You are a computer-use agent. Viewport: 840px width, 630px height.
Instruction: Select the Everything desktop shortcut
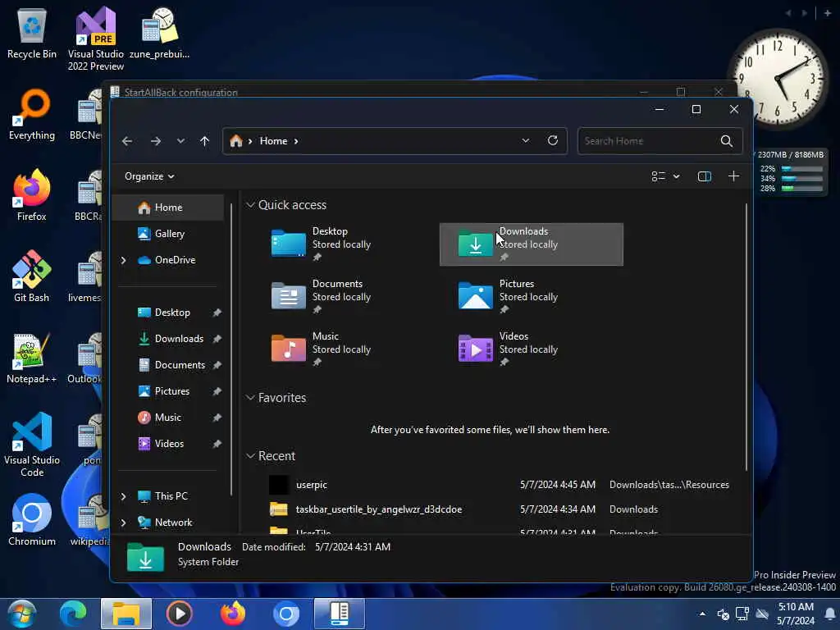point(32,115)
